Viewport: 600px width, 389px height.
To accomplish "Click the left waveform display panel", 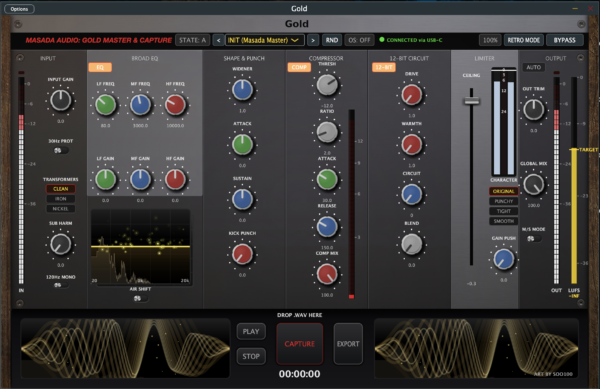I will 126,348.
